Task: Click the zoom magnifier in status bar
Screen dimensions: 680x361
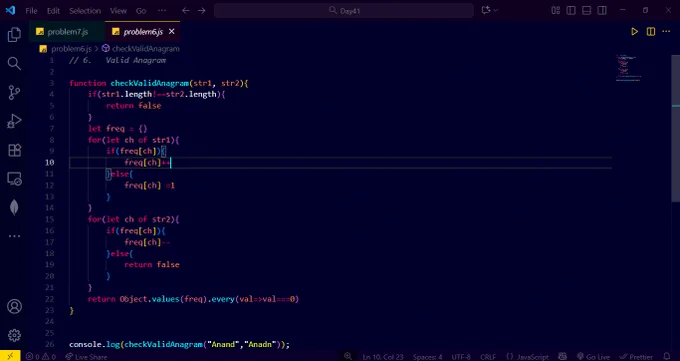Action: (x=348, y=356)
